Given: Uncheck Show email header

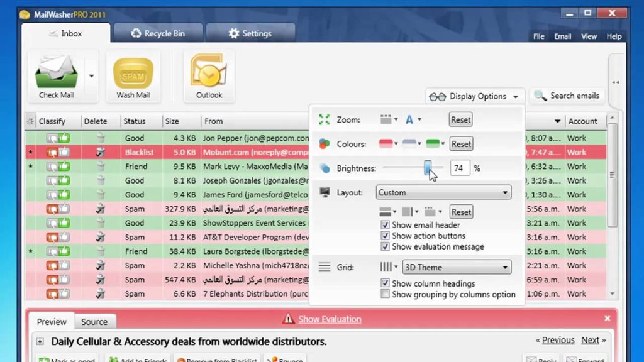Looking at the screenshot, I should pyautogui.click(x=386, y=225).
